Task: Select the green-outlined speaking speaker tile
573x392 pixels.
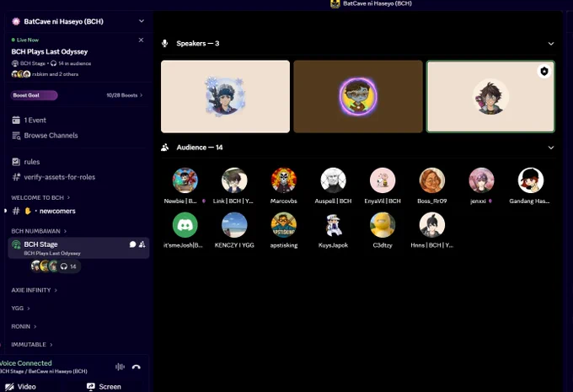Action: pos(490,97)
